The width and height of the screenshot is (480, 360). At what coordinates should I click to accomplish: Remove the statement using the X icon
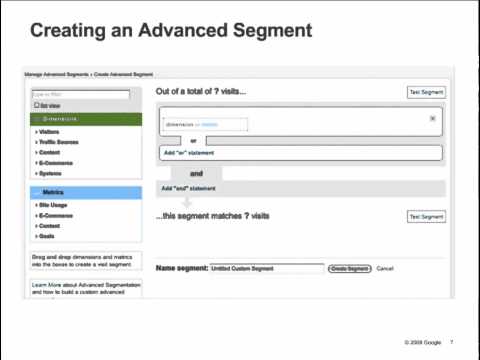click(432, 118)
